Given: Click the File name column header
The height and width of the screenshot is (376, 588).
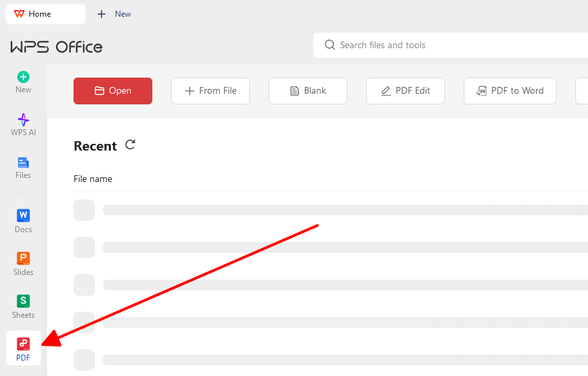Looking at the screenshot, I should (x=93, y=179).
